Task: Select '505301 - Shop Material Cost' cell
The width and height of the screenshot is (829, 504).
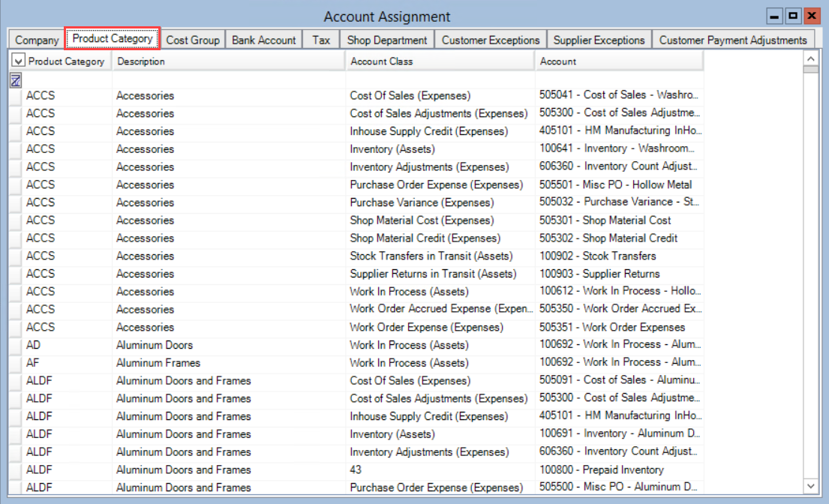Action: [619, 220]
